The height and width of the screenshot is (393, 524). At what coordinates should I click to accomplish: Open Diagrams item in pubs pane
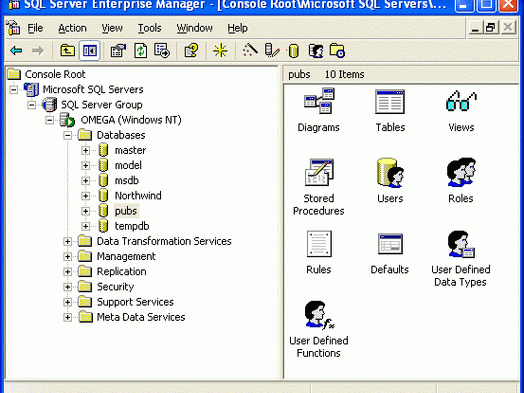tap(318, 110)
